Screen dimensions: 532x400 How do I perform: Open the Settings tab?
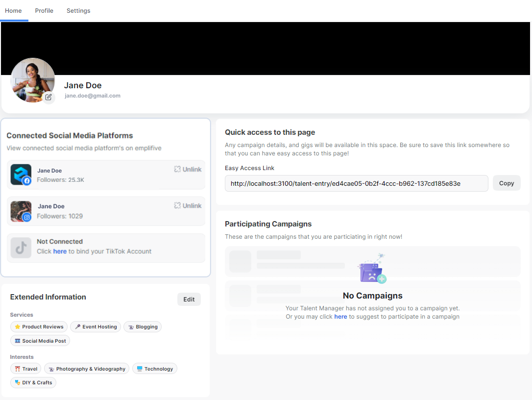[x=78, y=11]
